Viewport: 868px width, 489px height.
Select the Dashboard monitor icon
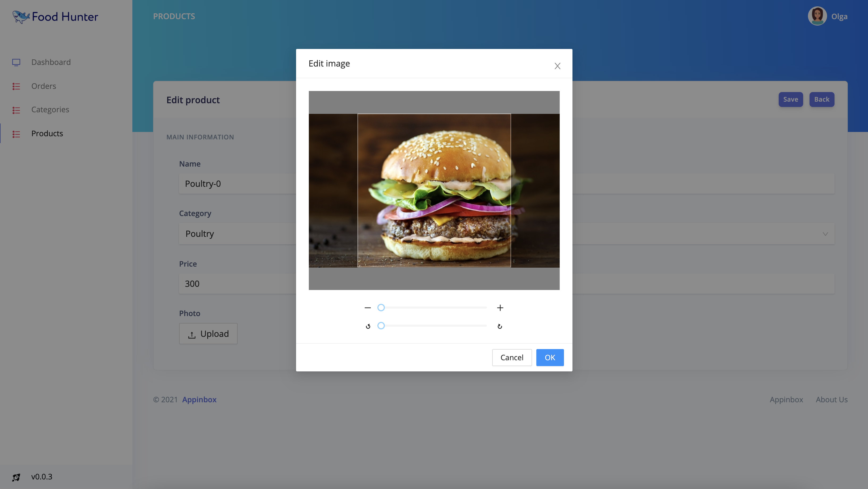[16, 62]
